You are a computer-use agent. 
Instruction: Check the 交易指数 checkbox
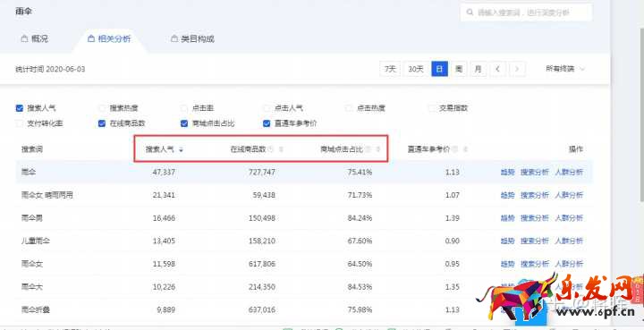[x=432, y=108]
